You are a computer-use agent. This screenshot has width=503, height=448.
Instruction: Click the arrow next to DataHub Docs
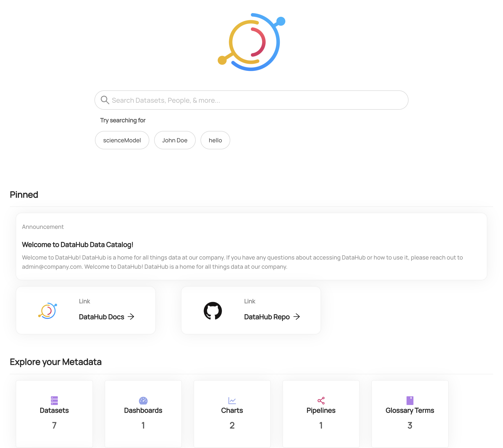coord(131,317)
